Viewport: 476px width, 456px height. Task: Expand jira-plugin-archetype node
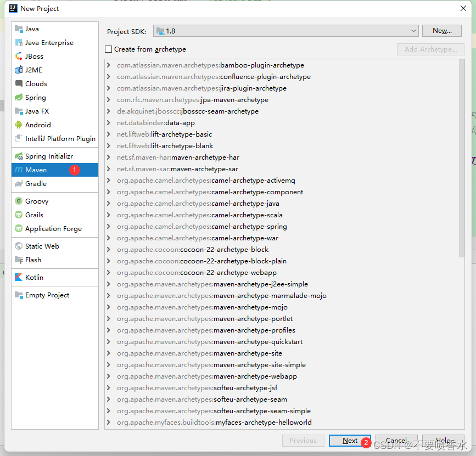[109, 88]
